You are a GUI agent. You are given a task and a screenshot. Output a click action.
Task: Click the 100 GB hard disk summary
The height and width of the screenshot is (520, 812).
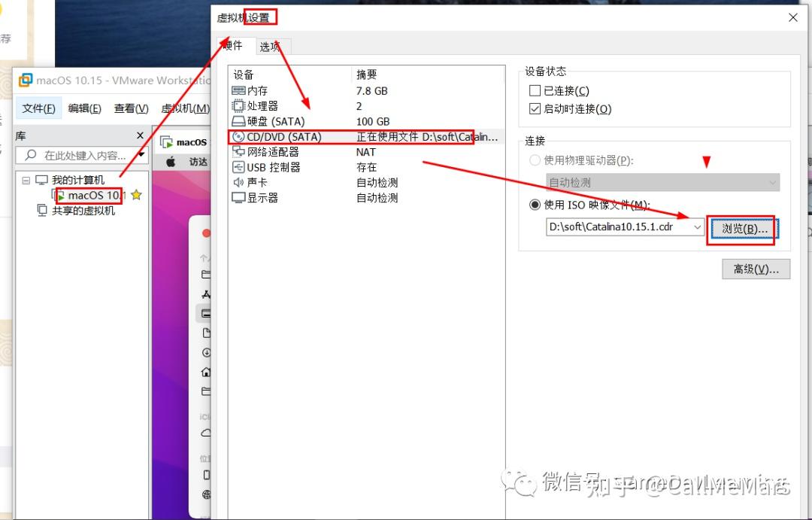click(x=373, y=121)
